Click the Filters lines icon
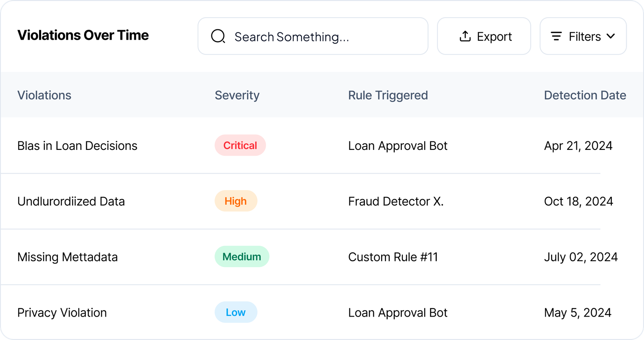This screenshot has width=644, height=340. 556,36
